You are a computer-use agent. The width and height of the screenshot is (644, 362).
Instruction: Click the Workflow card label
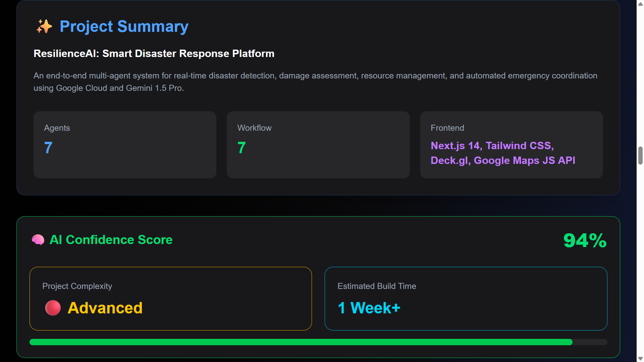click(254, 128)
